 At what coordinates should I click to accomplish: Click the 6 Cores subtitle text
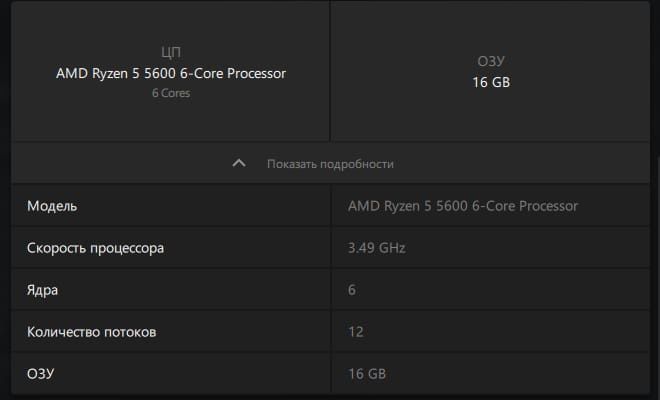(x=171, y=93)
